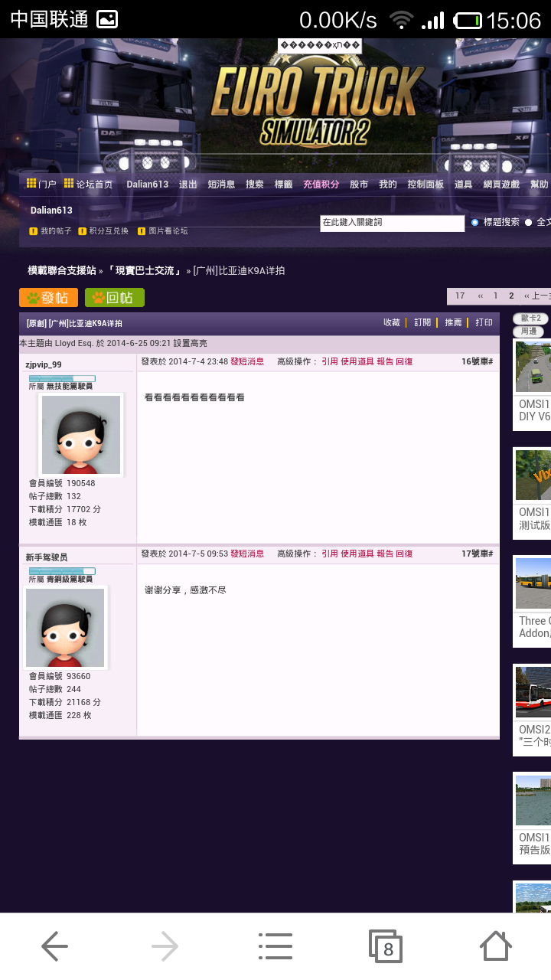This screenshot has width=551, height=980.
Task: Go to page 1 in pagination
Action: 495,296
